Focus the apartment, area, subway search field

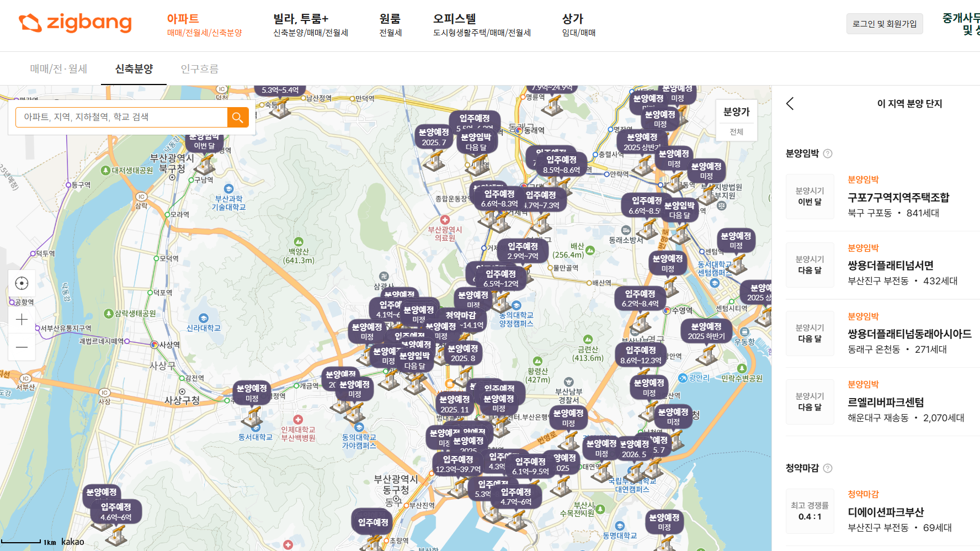tap(121, 117)
